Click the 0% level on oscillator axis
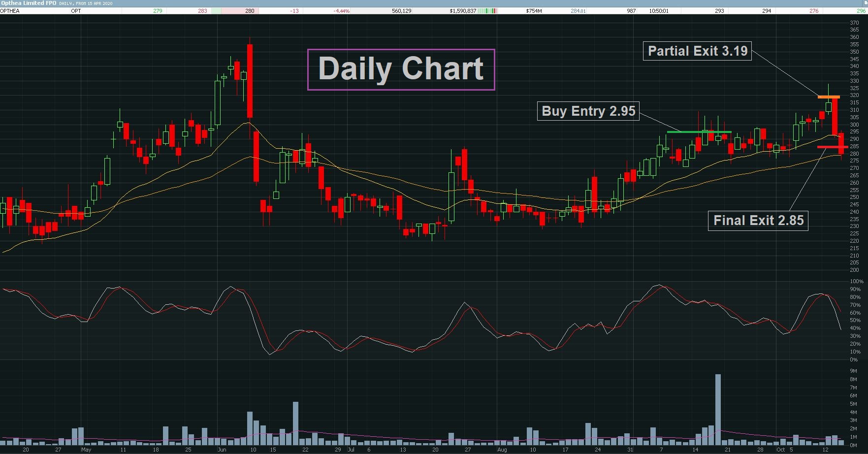 [854, 359]
